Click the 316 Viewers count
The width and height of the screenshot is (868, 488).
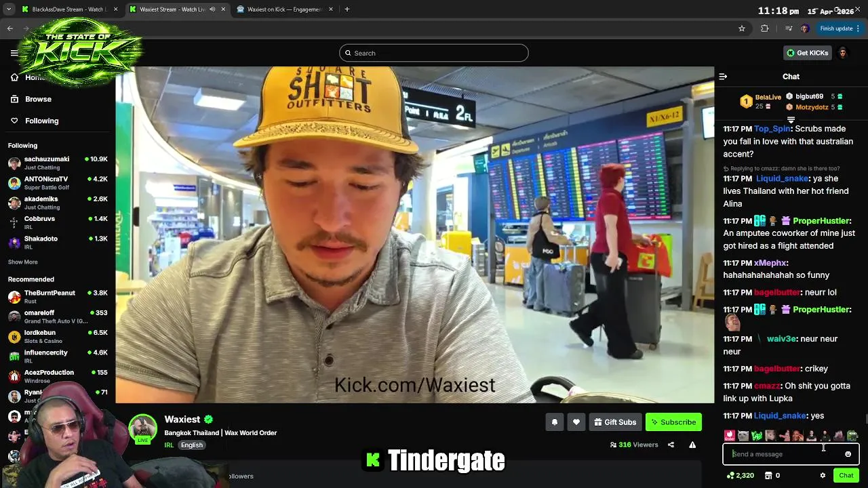pos(634,445)
